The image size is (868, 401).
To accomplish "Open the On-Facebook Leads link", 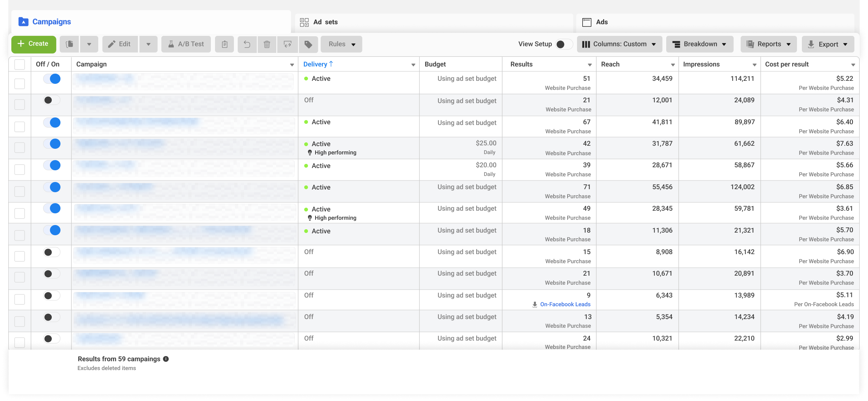I will tap(565, 304).
